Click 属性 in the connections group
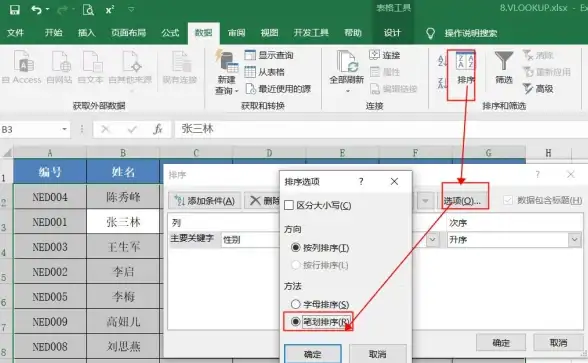Image resolution: width=588 pixels, height=363 pixels. click(385, 72)
